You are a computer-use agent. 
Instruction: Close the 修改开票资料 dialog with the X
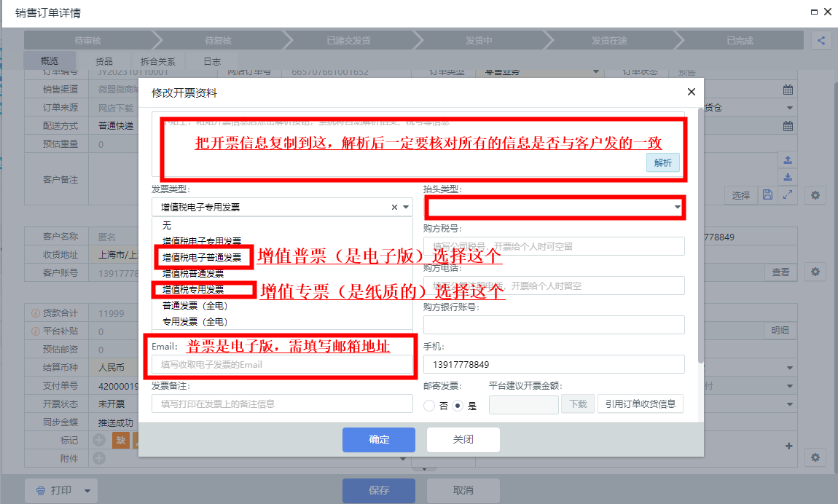[691, 92]
